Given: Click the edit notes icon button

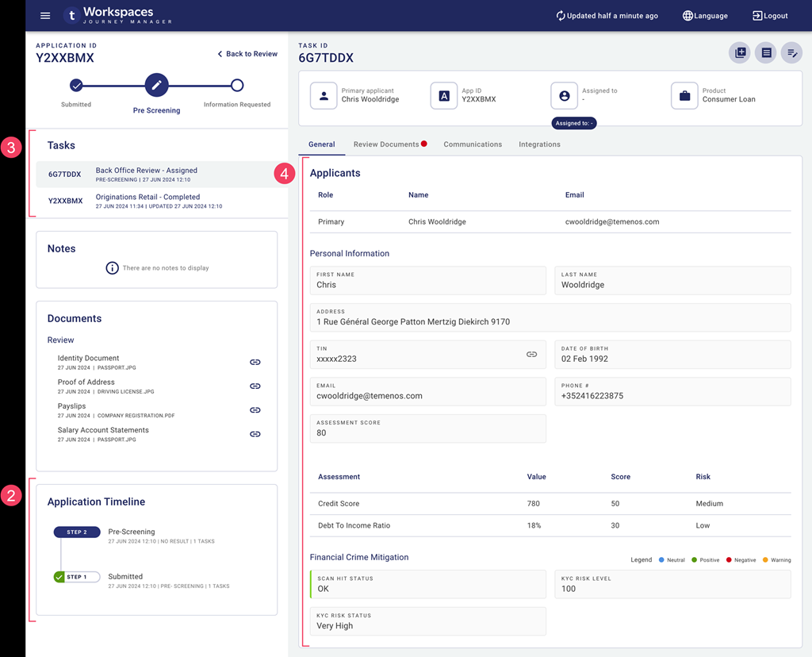Looking at the screenshot, I should tap(791, 53).
